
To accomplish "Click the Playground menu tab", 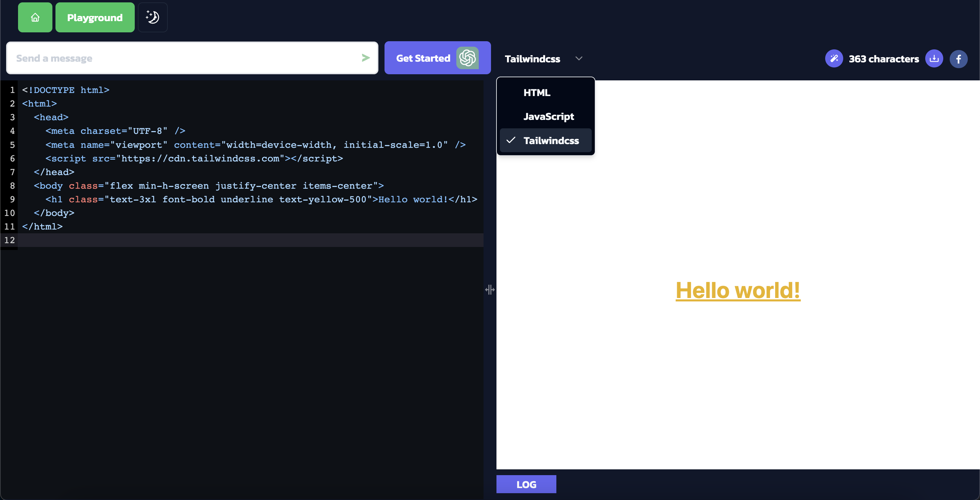I will [x=94, y=17].
